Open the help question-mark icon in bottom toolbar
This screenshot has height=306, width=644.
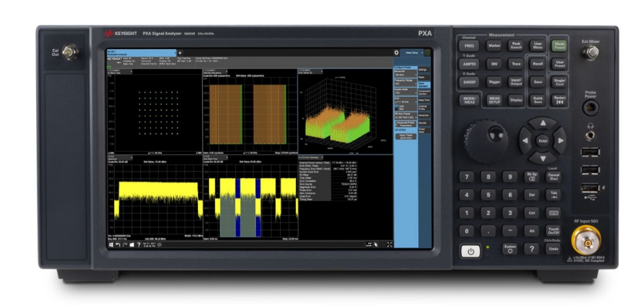click(139, 244)
